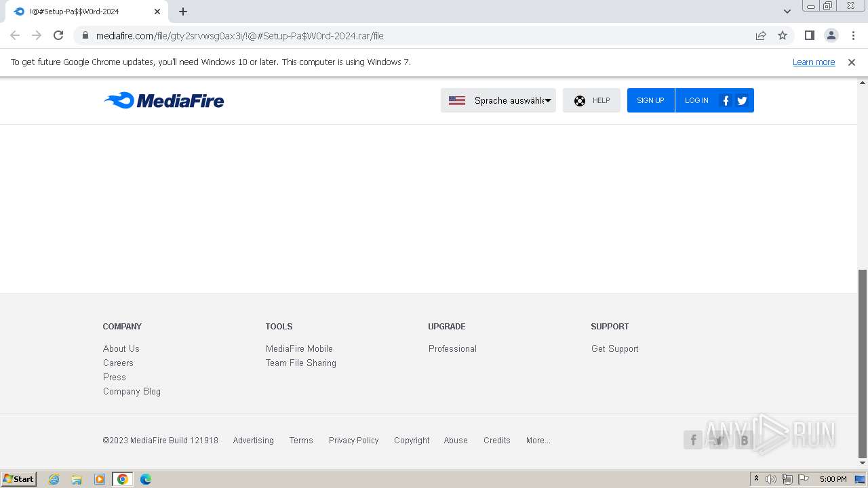Expand the More... footer menu
Viewport: 868px width, 488px height.
click(x=538, y=440)
